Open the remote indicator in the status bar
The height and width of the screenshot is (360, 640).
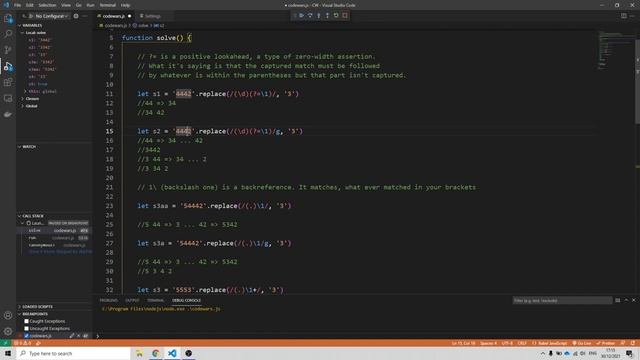(x=5, y=343)
